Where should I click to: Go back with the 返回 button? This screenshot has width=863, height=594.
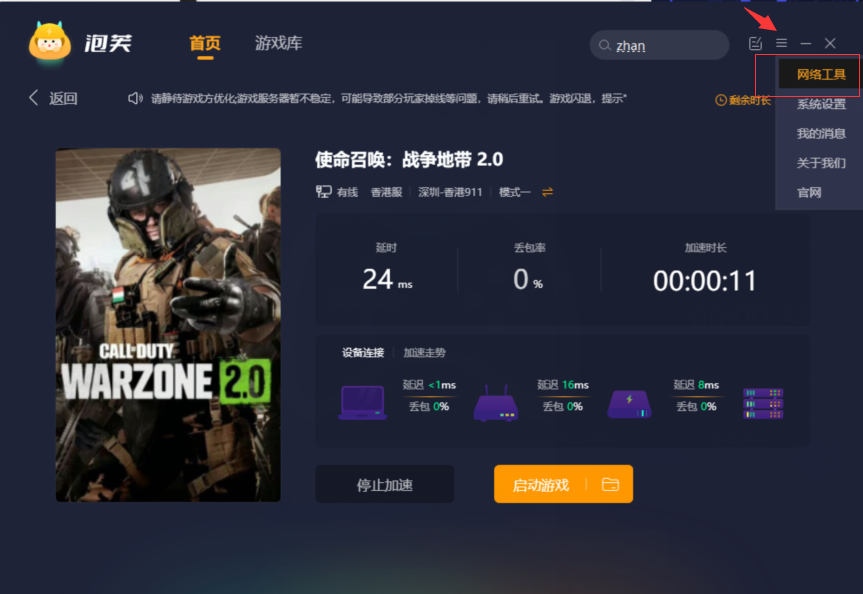(53, 98)
